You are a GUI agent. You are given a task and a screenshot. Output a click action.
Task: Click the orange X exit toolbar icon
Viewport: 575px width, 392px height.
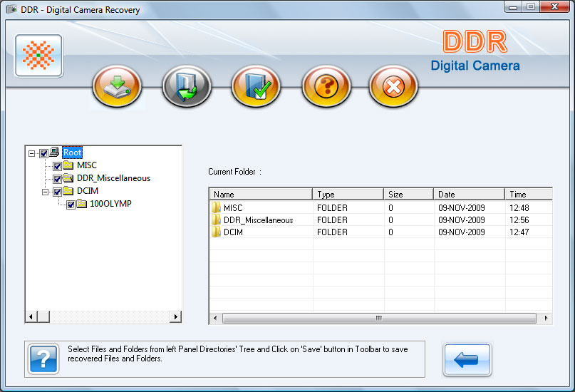tap(393, 86)
